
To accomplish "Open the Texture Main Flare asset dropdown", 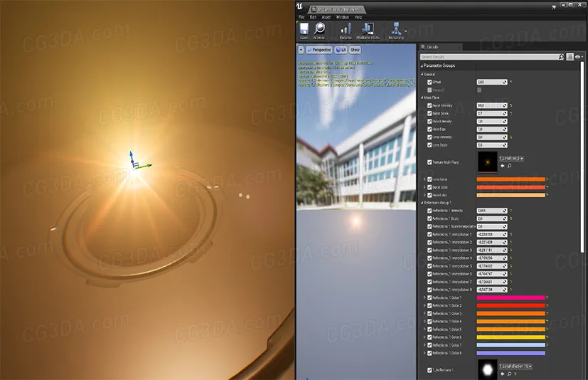I will click(x=511, y=159).
